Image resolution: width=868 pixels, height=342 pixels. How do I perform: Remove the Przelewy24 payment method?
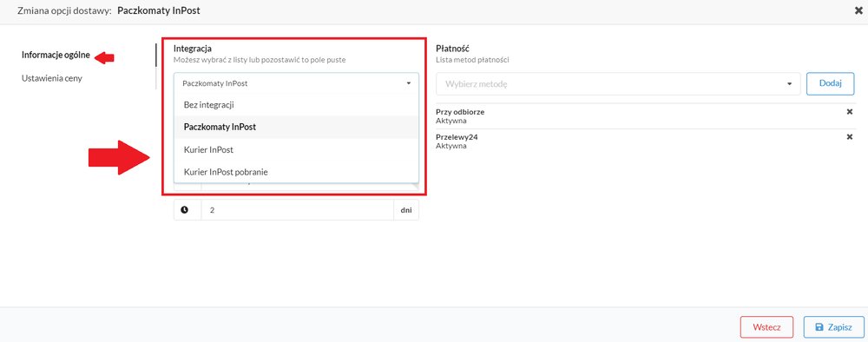click(x=850, y=137)
